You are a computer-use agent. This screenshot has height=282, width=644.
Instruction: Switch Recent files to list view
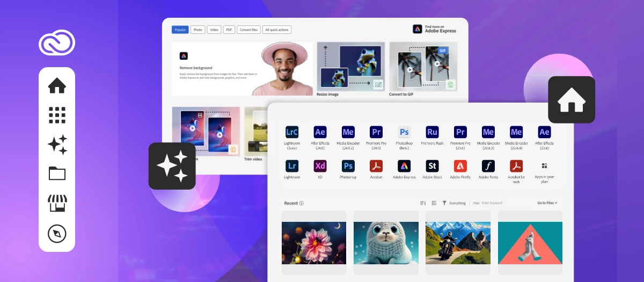coord(434,203)
